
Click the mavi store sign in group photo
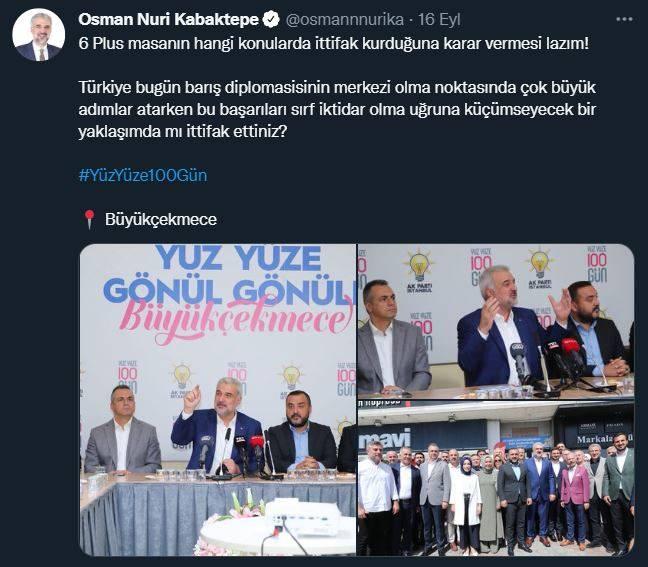coord(385,439)
